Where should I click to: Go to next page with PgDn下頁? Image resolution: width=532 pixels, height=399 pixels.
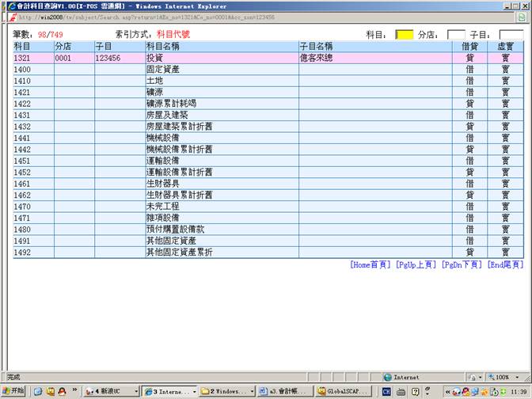[461, 265]
